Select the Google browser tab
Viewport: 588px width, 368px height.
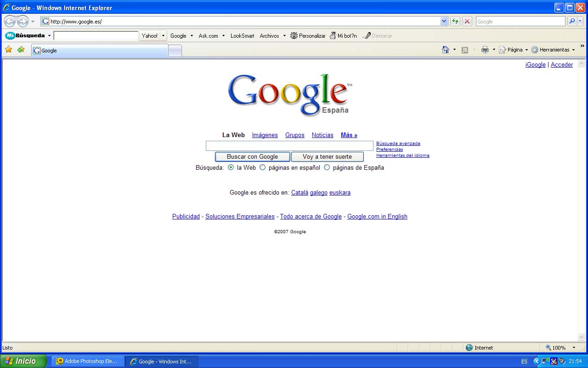(100, 51)
